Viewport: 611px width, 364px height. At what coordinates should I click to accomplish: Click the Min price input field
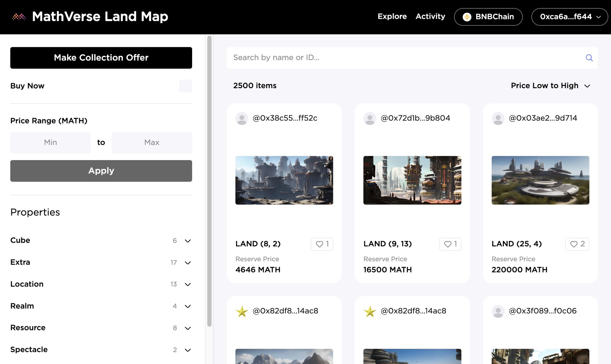(50, 142)
